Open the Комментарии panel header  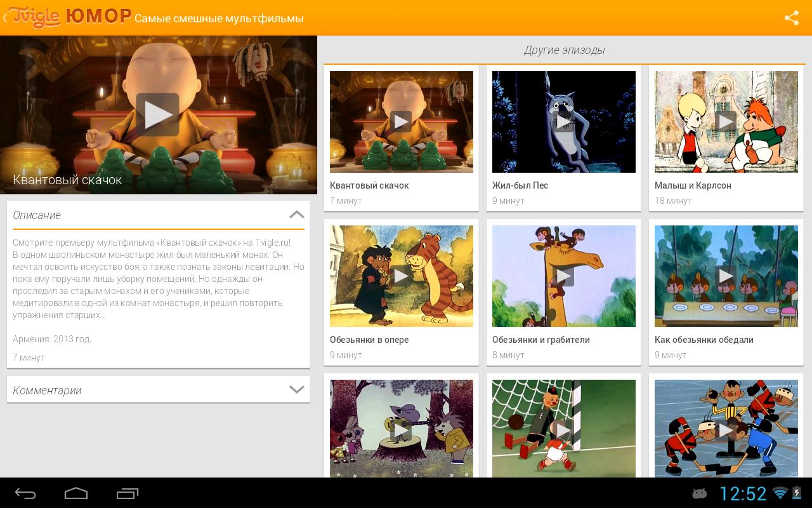158,389
